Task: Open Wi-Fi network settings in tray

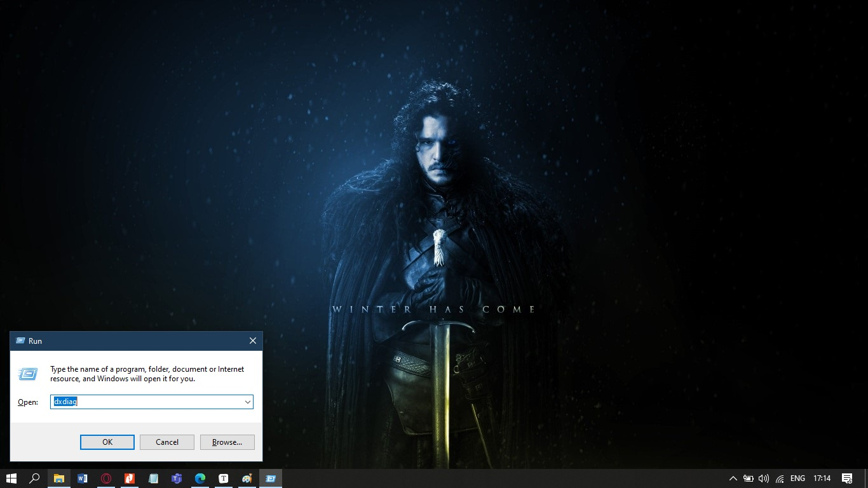Action: click(780, 478)
